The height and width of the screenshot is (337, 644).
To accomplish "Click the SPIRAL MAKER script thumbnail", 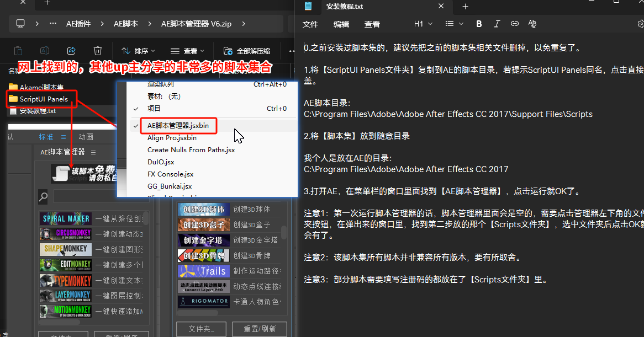I will coord(66,218).
